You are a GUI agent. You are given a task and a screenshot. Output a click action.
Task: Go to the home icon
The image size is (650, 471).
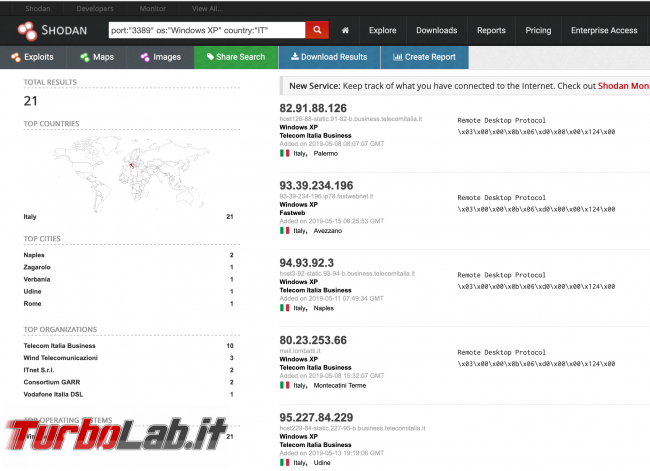[x=345, y=30]
